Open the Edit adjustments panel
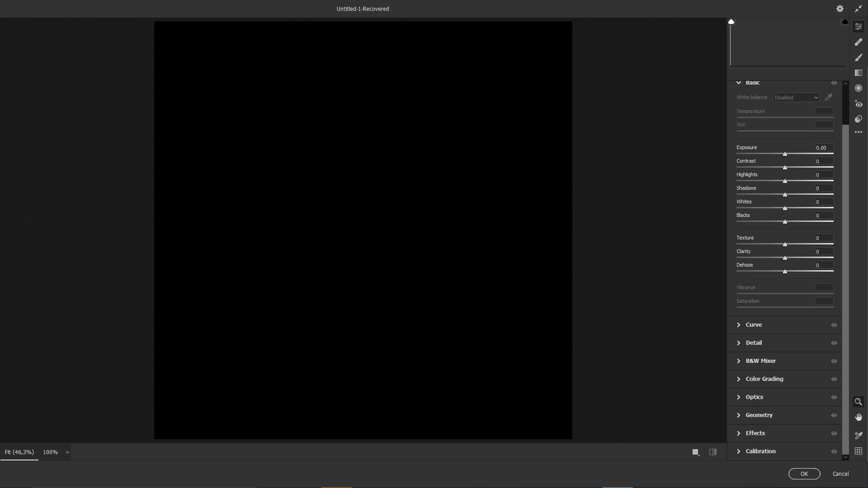 pos(859,26)
